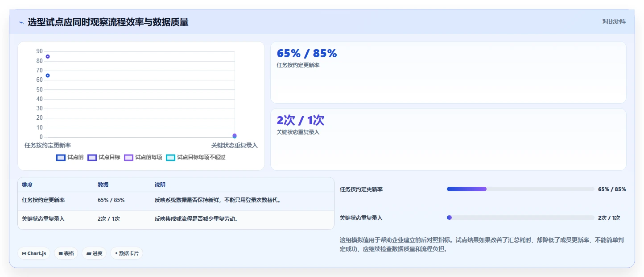Image resolution: width=644 pixels, height=277 pixels.
Task: Click the 说明 table column header
Action: tap(160, 185)
